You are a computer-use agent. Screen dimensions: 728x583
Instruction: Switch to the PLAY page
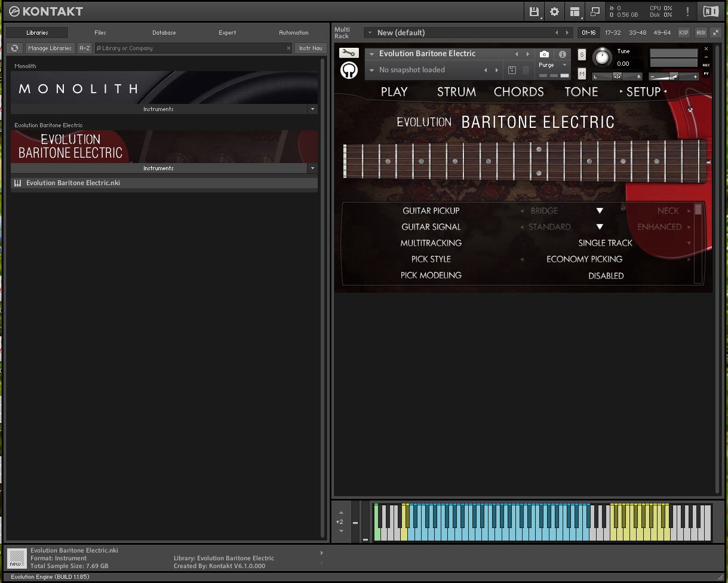(x=394, y=91)
